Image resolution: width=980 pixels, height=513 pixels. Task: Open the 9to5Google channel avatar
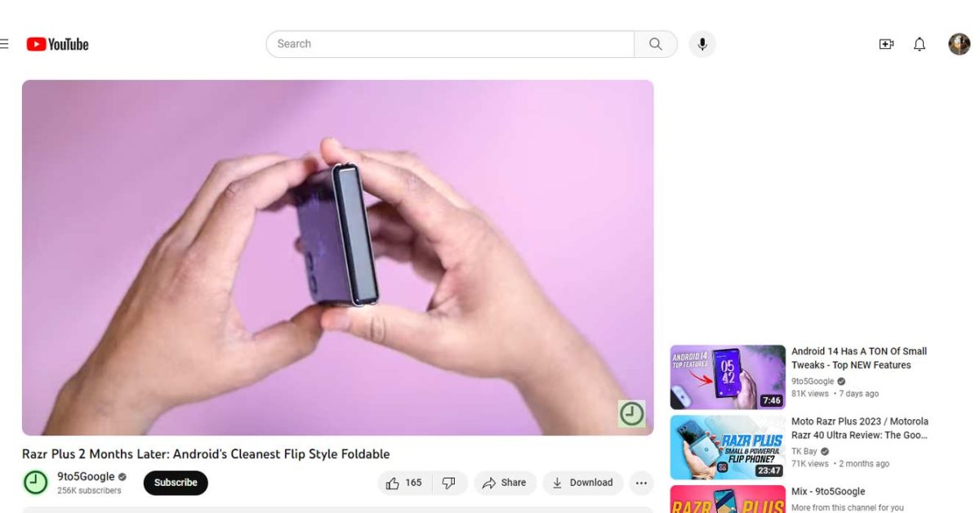[x=35, y=483]
